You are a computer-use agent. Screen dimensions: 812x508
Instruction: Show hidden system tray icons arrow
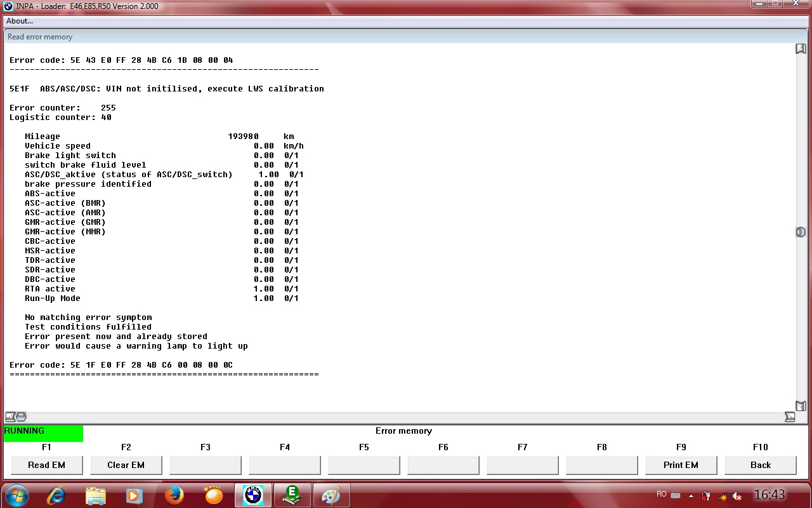pos(691,496)
